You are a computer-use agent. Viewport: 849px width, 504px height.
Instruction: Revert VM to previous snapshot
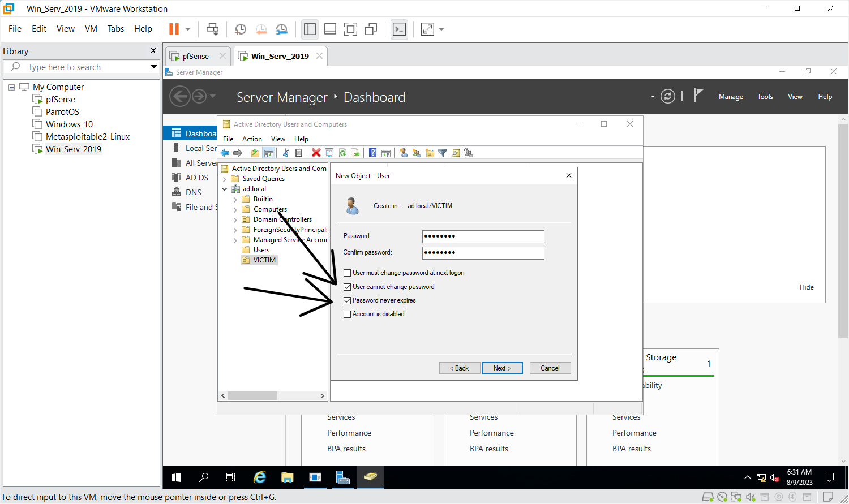tap(261, 29)
